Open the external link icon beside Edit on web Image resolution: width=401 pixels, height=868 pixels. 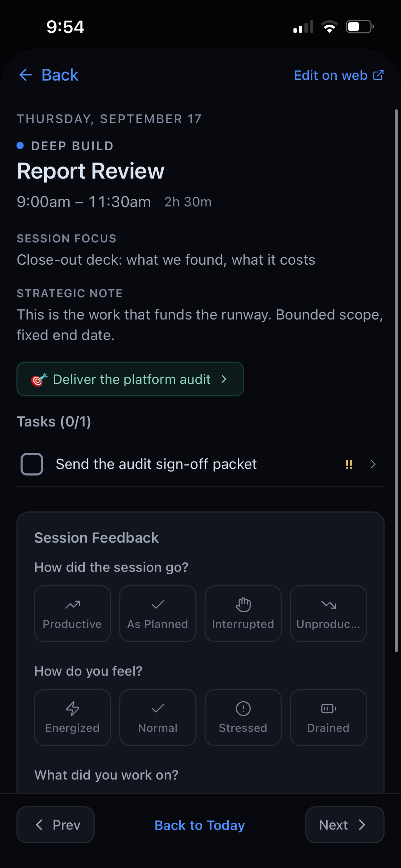click(x=379, y=75)
